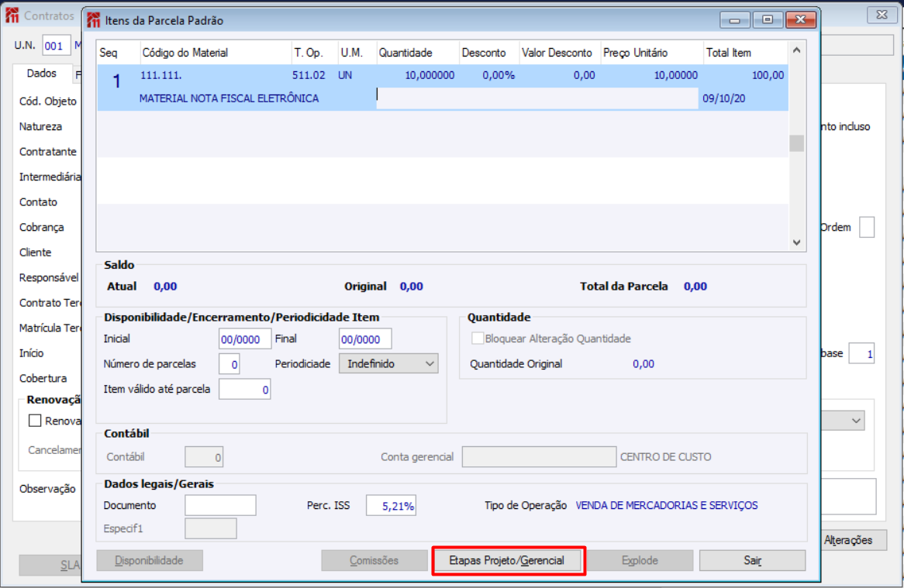Open the Periodicidade dropdown showing Indefinido

point(388,364)
